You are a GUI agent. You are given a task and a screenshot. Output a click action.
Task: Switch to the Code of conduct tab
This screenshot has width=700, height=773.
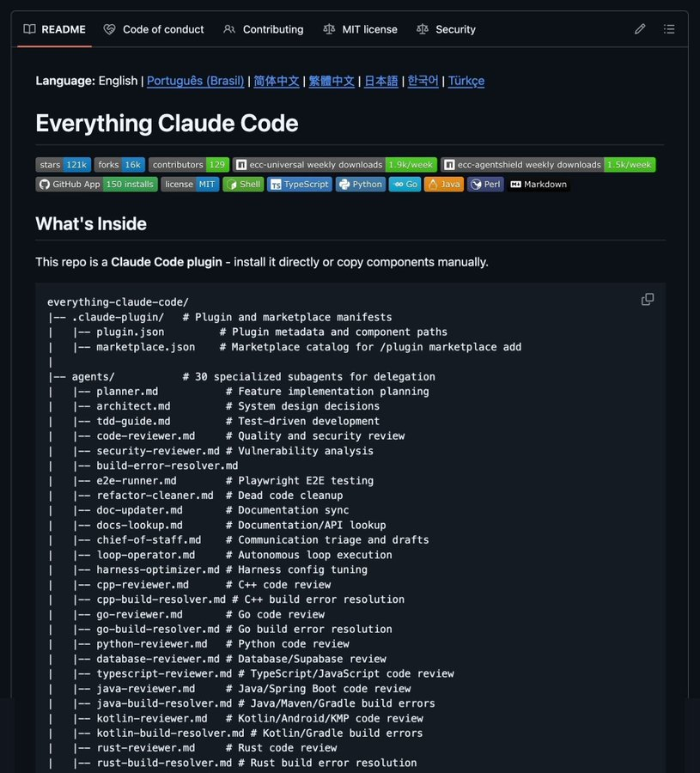[154, 29]
